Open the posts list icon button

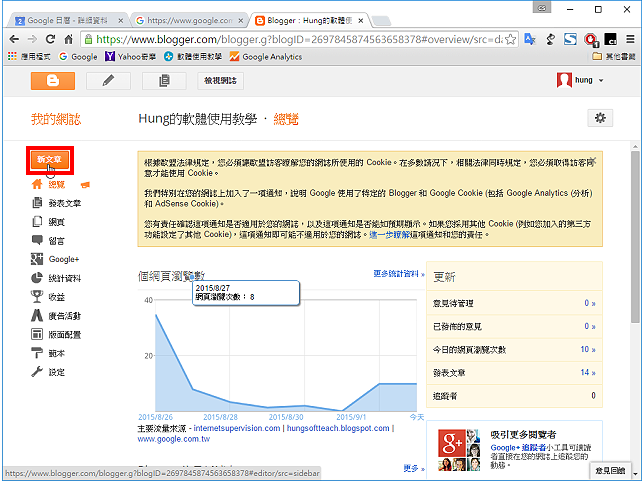[164, 81]
